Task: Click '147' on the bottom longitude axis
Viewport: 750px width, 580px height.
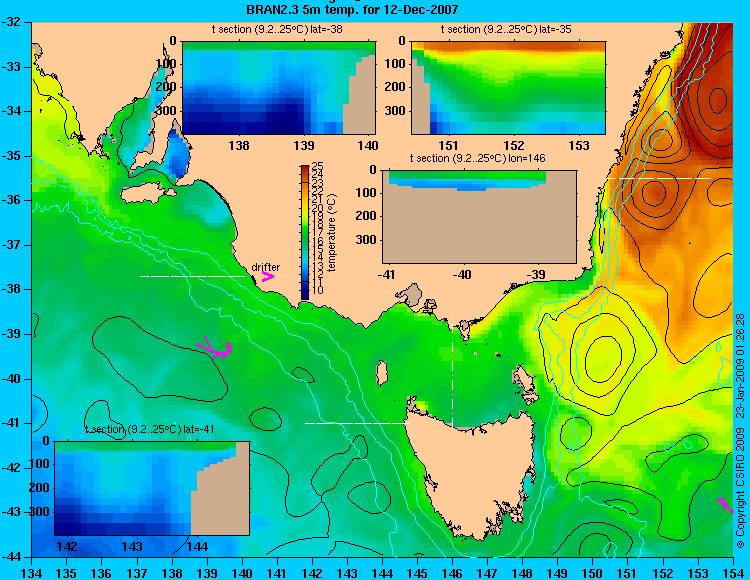Action: coord(487,573)
